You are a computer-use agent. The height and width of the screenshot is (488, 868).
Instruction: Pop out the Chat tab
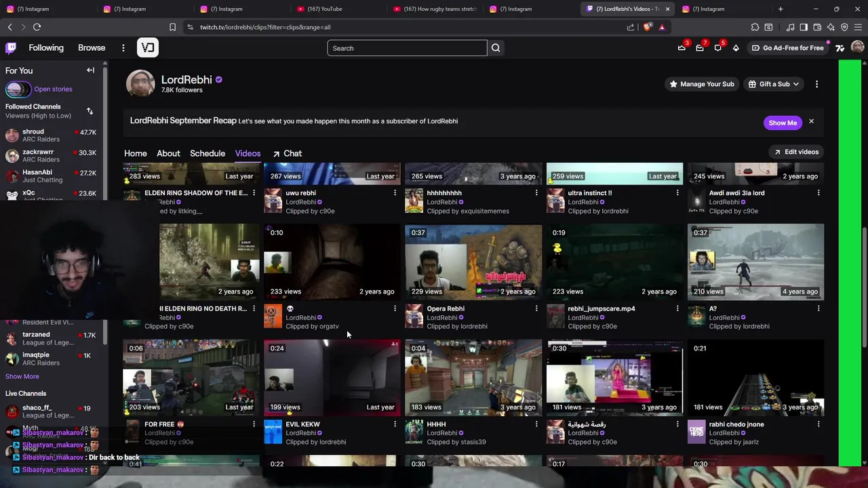coord(287,154)
